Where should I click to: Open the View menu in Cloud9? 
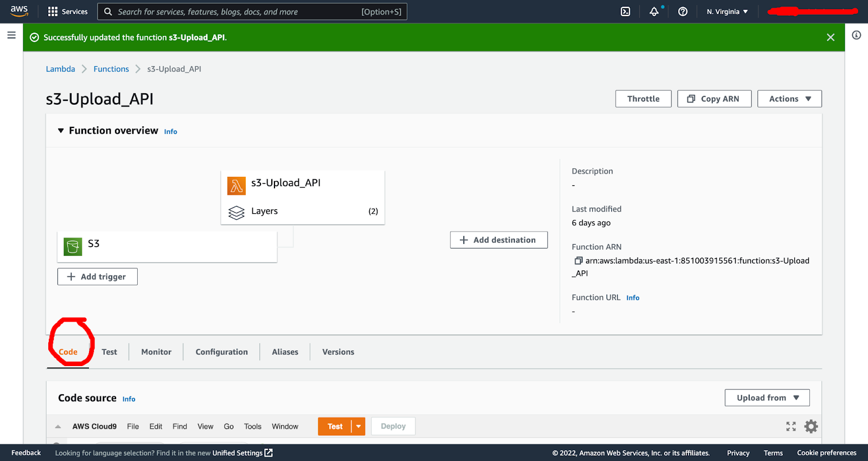205,427
